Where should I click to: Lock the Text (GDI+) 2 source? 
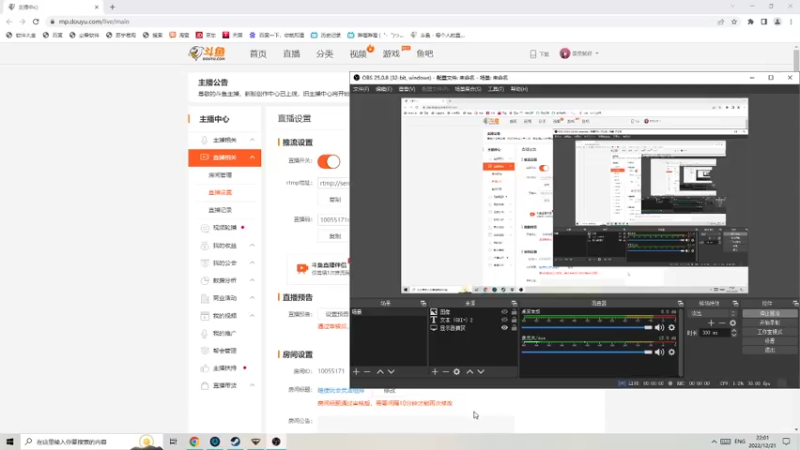(514, 320)
